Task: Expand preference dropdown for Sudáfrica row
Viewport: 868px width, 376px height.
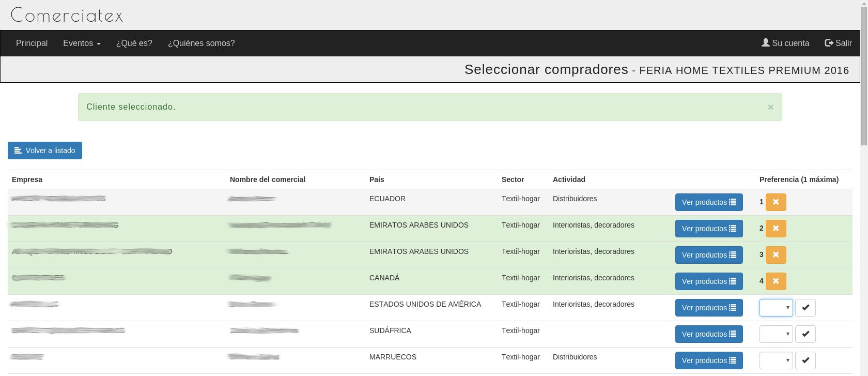Action: pyautogui.click(x=776, y=334)
